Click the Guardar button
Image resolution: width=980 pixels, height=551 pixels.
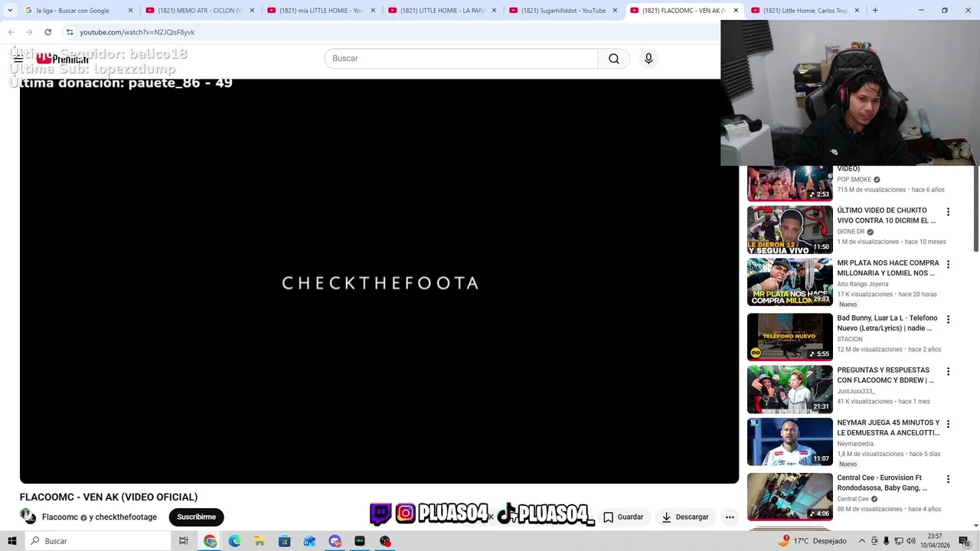click(x=623, y=517)
